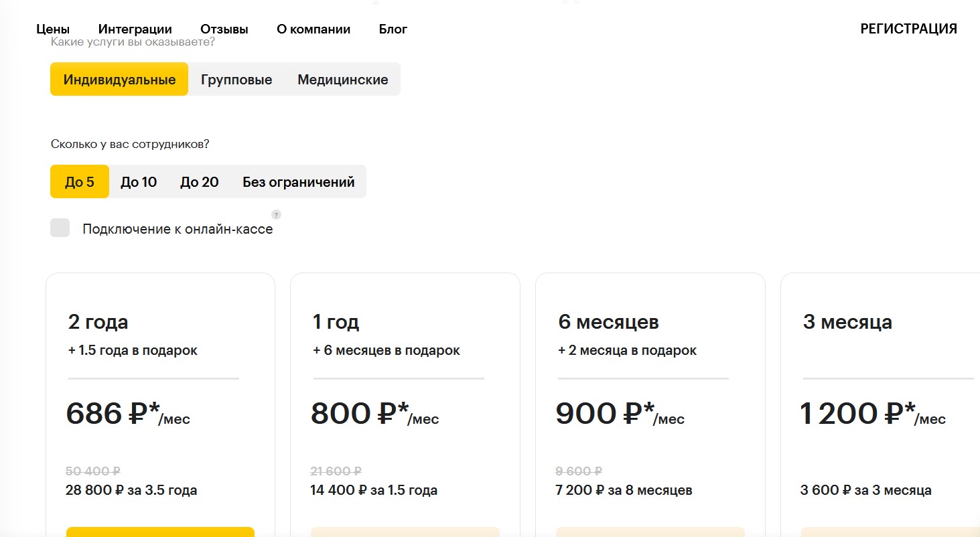Open the Цены menu item
The height and width of the screenshot is (537, 980).
point(53,29)
